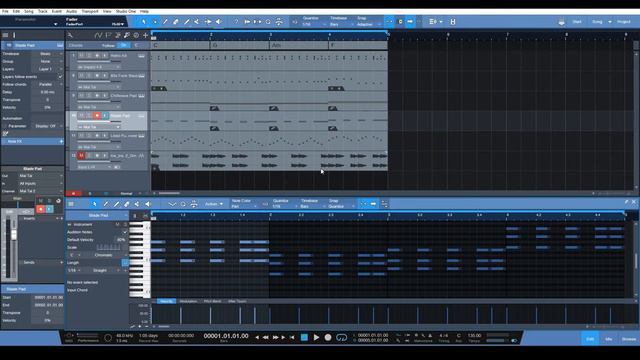Click the Record button in the transport

(328, 338)
